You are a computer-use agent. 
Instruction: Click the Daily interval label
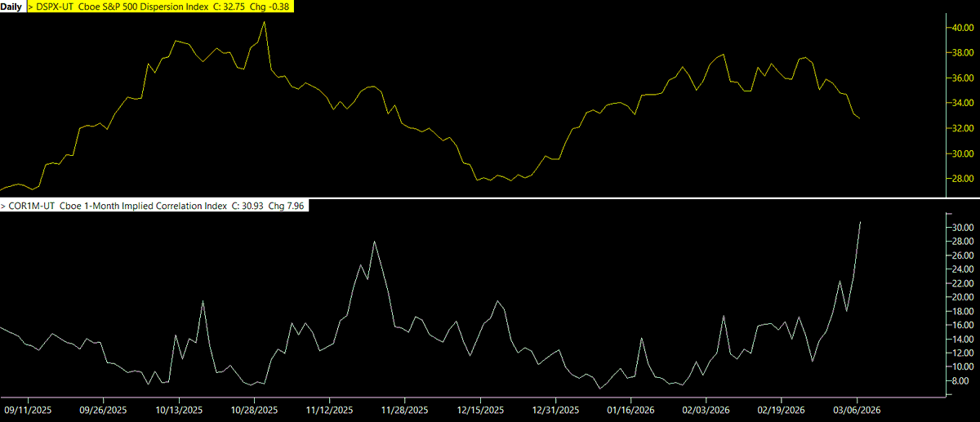coord(11,6)
